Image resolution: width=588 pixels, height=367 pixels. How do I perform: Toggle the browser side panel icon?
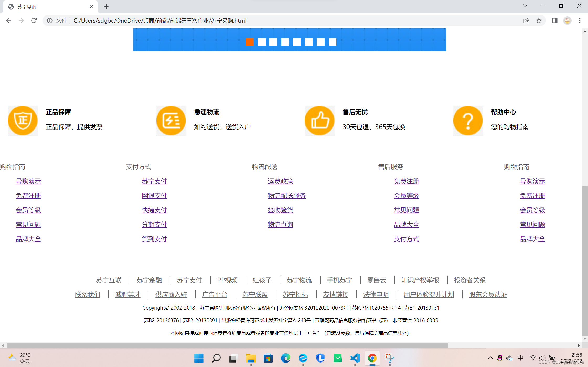coord(554,20)
